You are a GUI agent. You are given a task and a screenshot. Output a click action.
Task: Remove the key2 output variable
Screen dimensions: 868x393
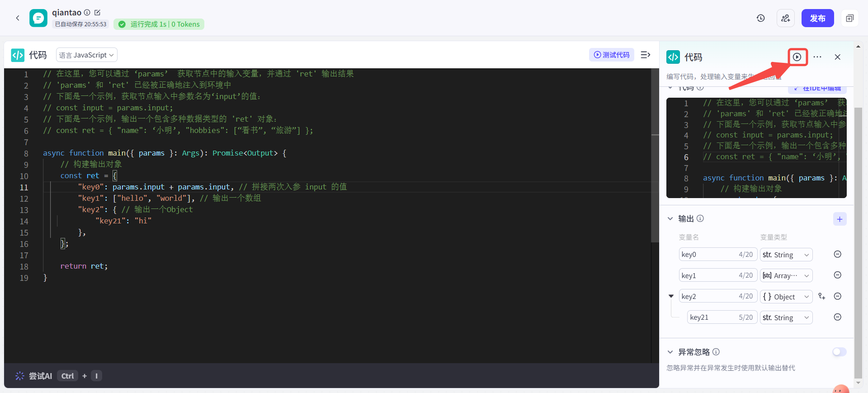838,296
